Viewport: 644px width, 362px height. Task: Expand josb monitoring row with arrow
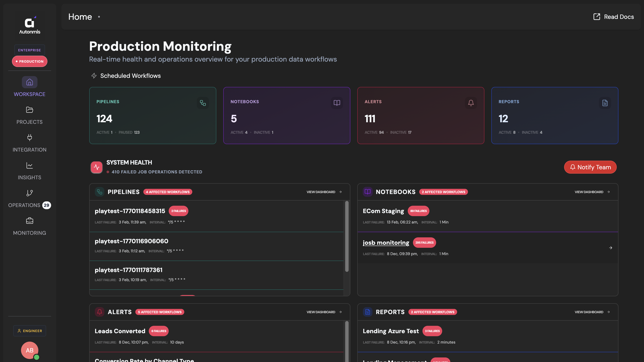pyautogui.click(x=610, y=248)
